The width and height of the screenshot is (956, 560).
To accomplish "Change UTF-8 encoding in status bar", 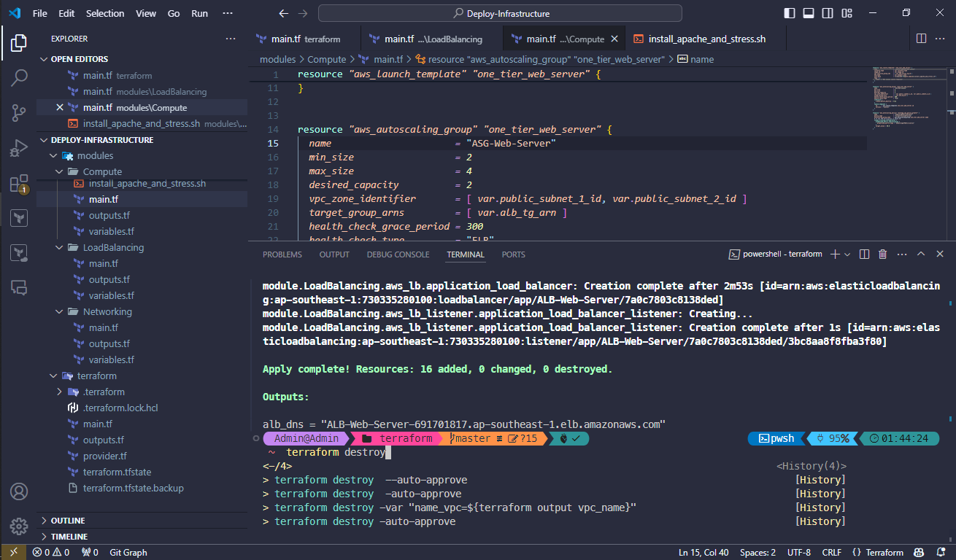I will pyautogui.click(x=798, y=553).
